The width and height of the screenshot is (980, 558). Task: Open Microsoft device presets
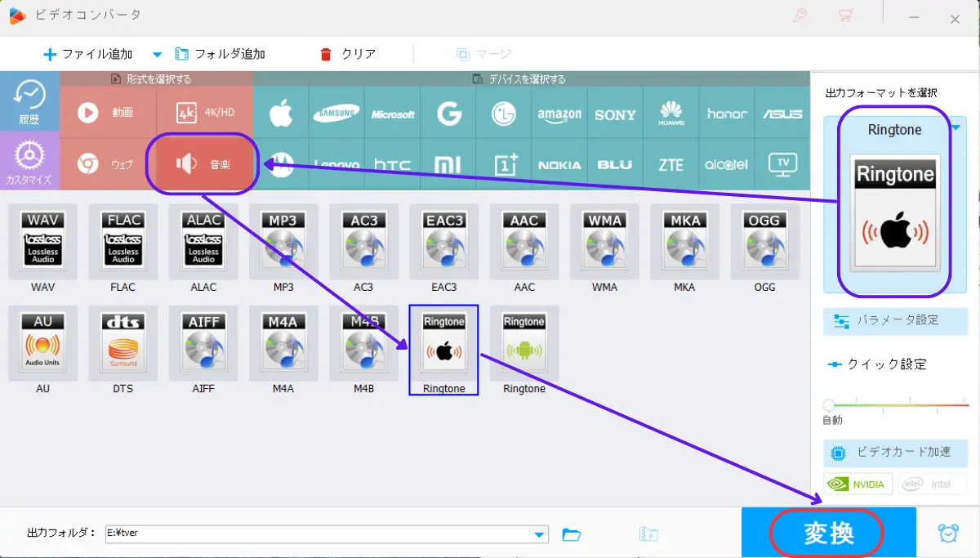tap(393, 114)
